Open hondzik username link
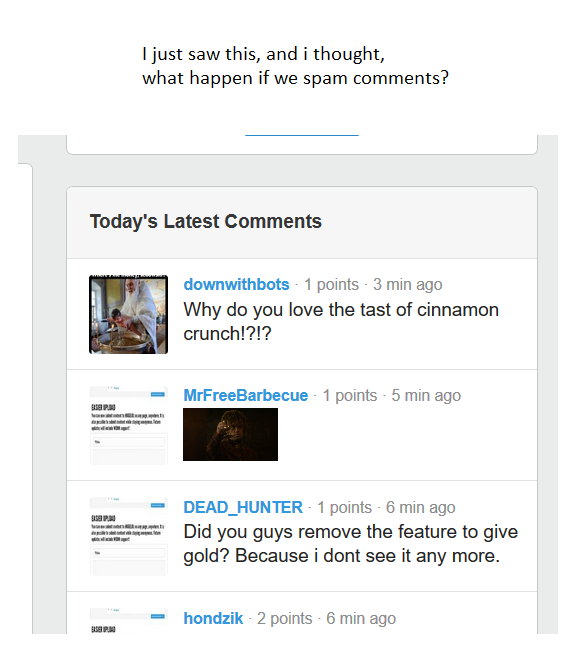This screenshot has width=584, height=652. coord(213,618)
